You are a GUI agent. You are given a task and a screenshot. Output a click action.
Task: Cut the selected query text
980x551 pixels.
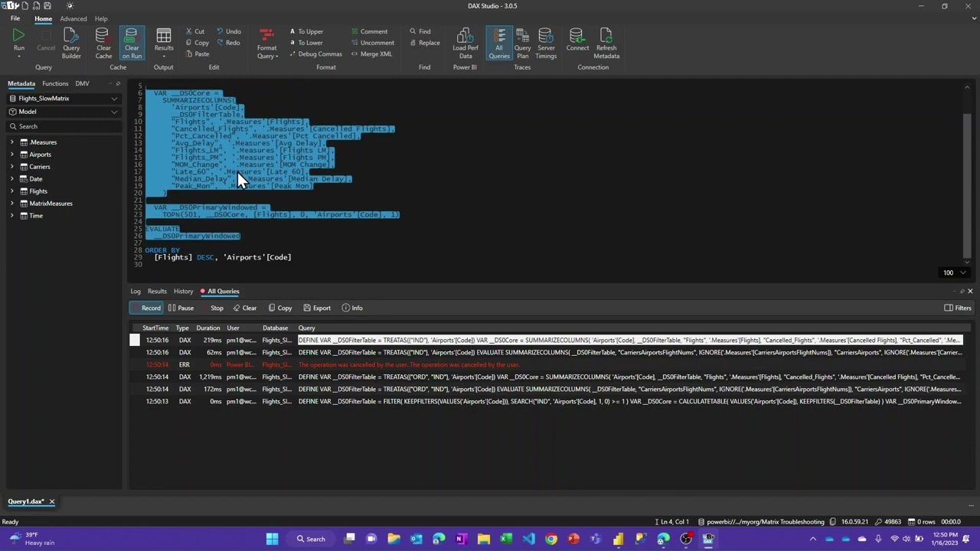[x=195, y=31]
